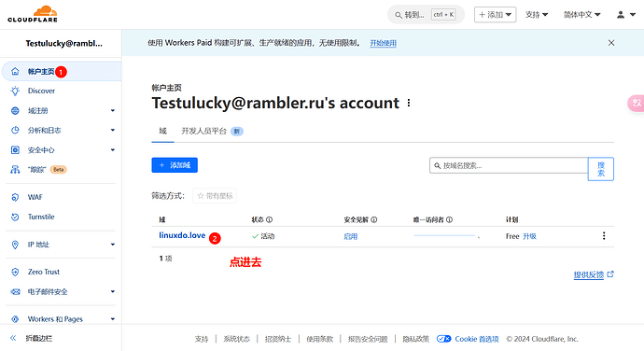The width and height of the screenshot is (644, 351).
Task: Click the Go to quick search box
Action: click(x=426, y=15)
